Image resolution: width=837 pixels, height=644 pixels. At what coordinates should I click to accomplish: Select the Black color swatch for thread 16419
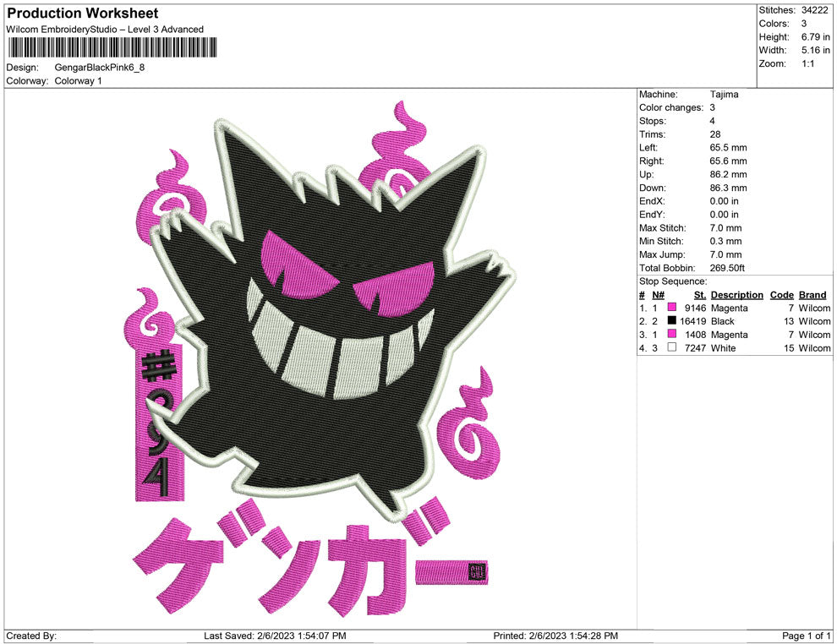tap(672, 321)
